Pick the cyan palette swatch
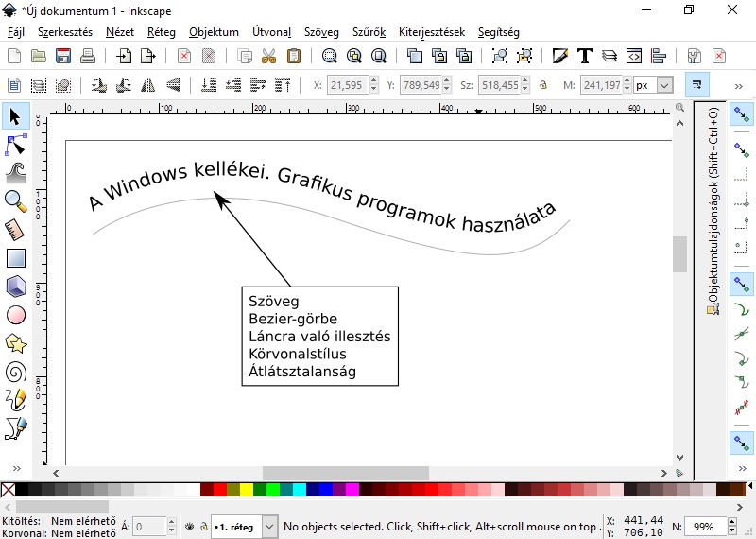The image size is (756, 539). (x=300, y=490)
